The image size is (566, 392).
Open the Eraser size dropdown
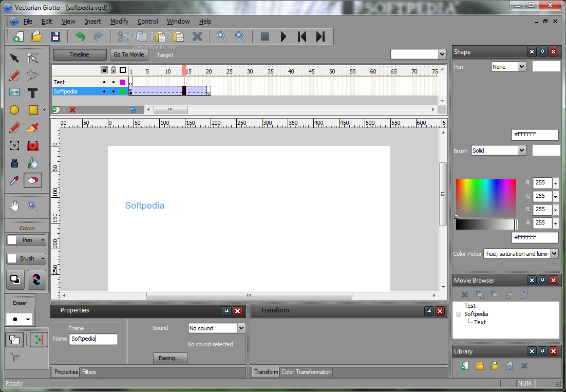(28, 320)
